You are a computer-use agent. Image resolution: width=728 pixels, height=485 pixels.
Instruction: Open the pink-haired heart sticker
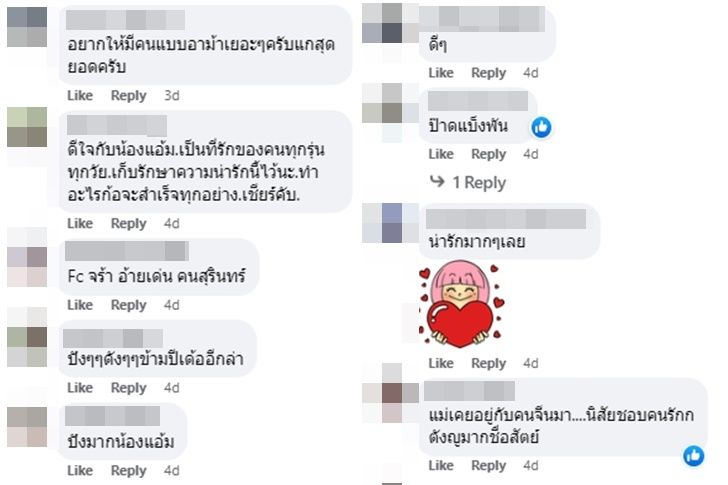point(461,304)
